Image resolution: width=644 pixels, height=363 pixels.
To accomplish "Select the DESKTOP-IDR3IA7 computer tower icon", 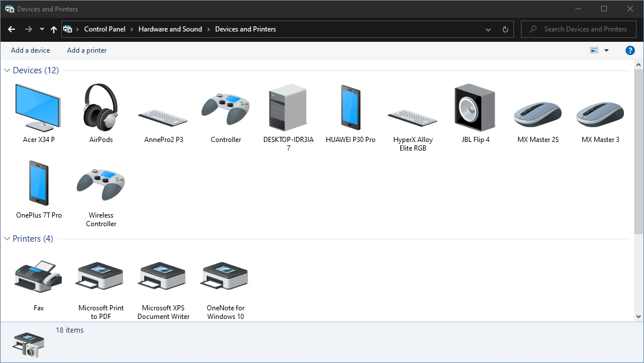I will [287, 107].
